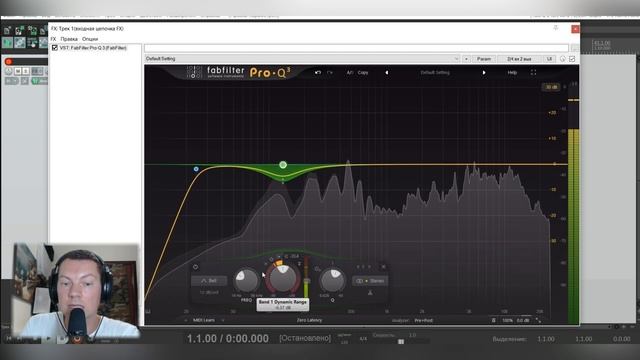Open the analyzer Pre+Post settings

click(x=424, y=320)
